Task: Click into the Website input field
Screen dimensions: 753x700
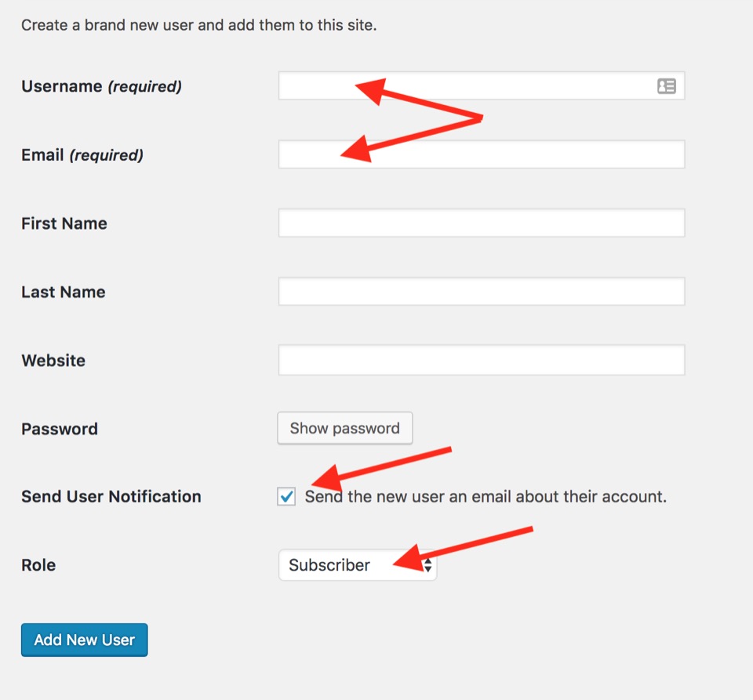Action: [481, 360]
